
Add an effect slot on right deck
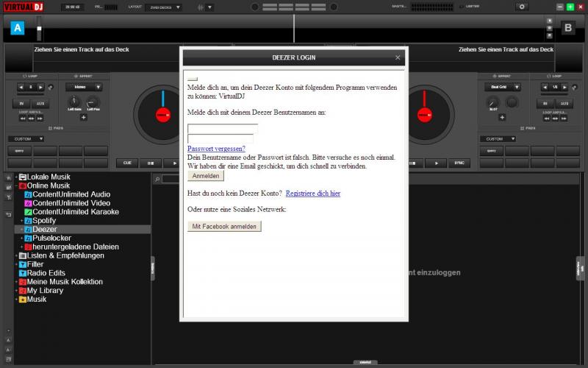pyautogui.click(x=502, y=117)
